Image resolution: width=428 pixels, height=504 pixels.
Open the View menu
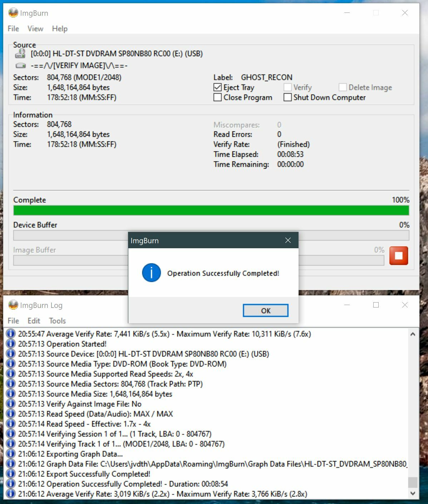(35, 29)
